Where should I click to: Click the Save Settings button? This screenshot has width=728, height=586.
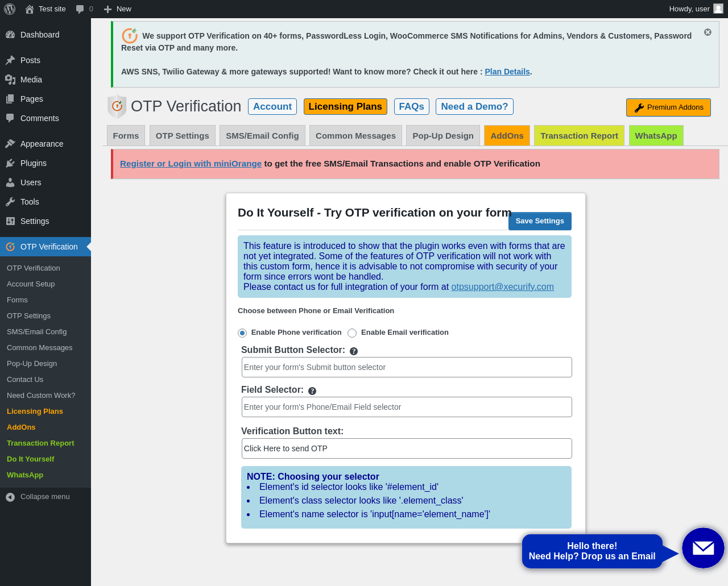[540, 221]
